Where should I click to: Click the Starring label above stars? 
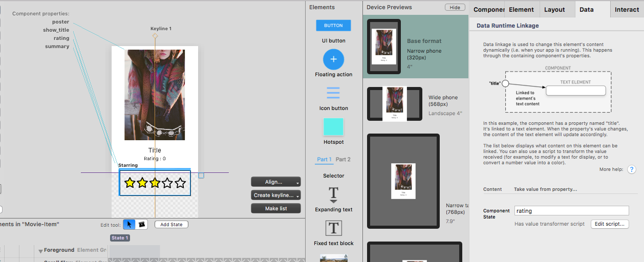[128, 165]
